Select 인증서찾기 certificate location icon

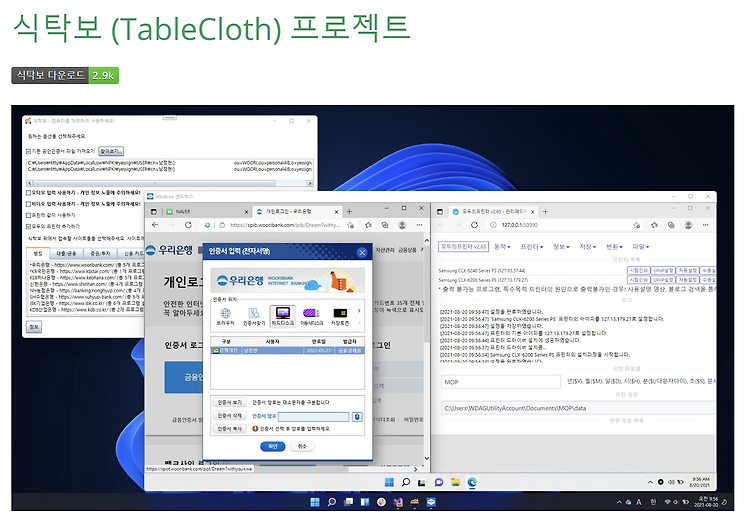254,317
